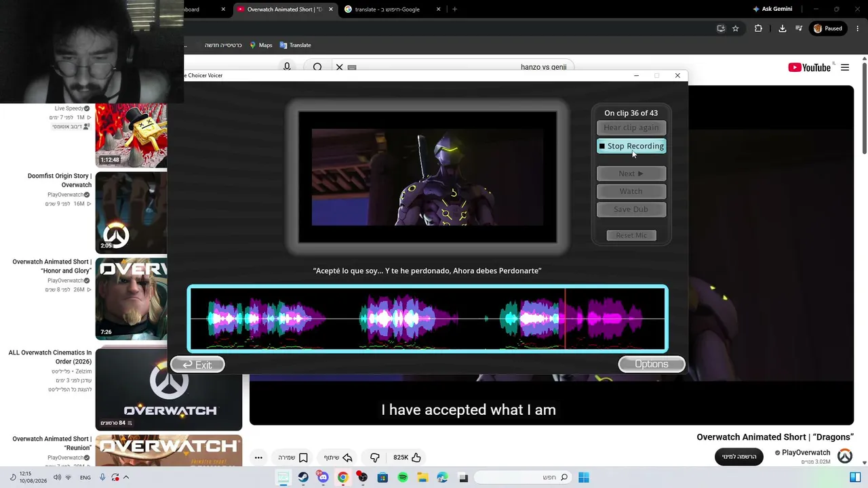
Task: Close the Overwatch Animated Short tab
Action: pos(331,9)
